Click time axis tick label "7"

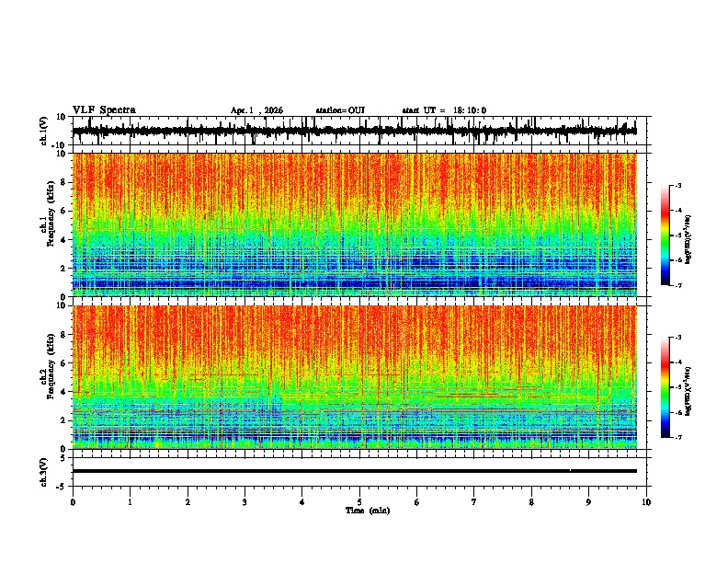click(474, 502)
